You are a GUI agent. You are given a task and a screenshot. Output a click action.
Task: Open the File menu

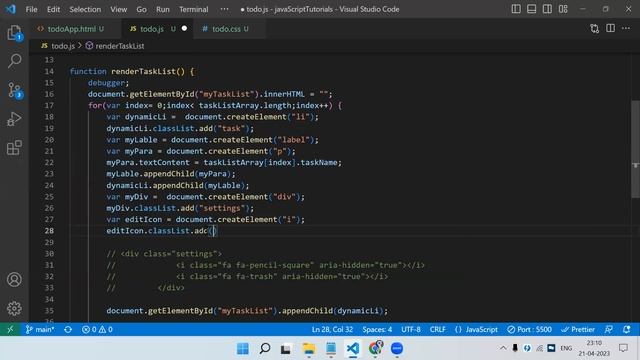(31, 9)
